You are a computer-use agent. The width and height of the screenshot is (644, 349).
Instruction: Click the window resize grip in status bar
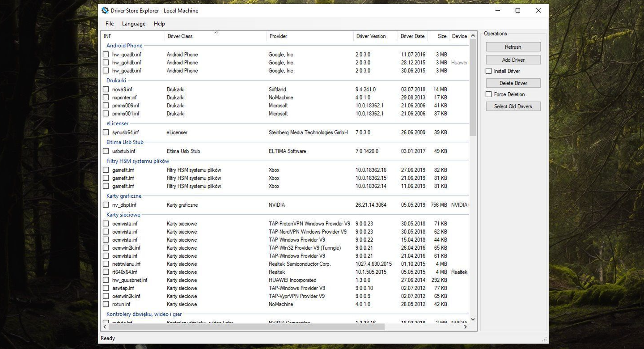544,339
